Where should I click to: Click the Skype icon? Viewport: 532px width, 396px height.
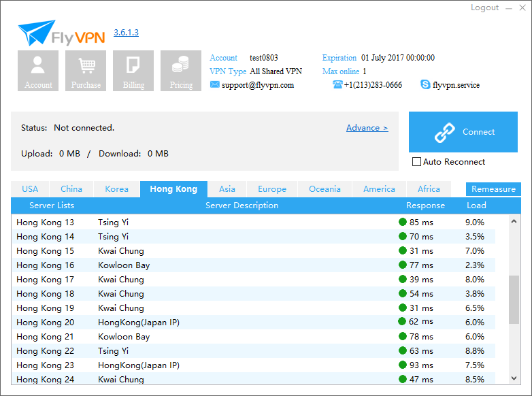coord(425,84)
